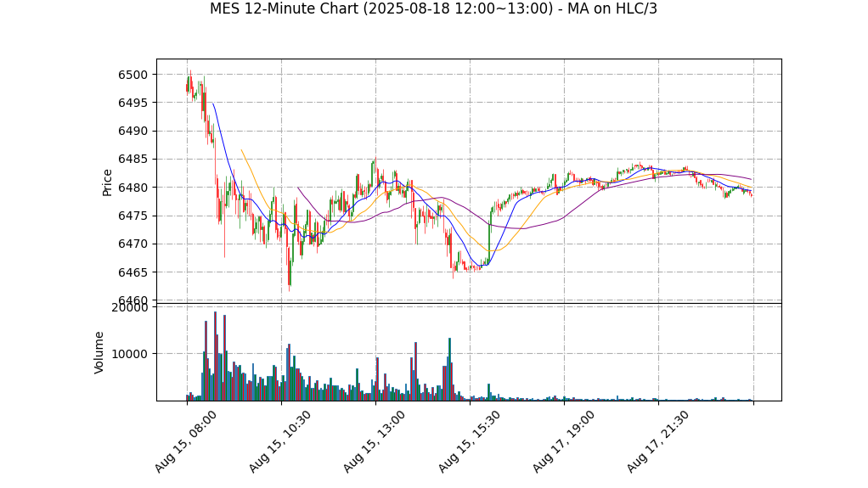Click the 'Volume' y-axis label
Screen dimensions: 868x488
click(99, 352)
